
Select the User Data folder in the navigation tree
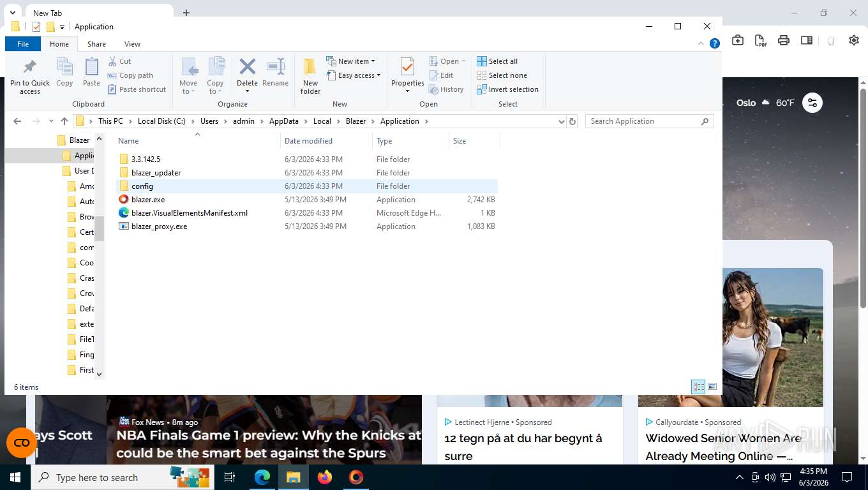click(x=79, y=171)
